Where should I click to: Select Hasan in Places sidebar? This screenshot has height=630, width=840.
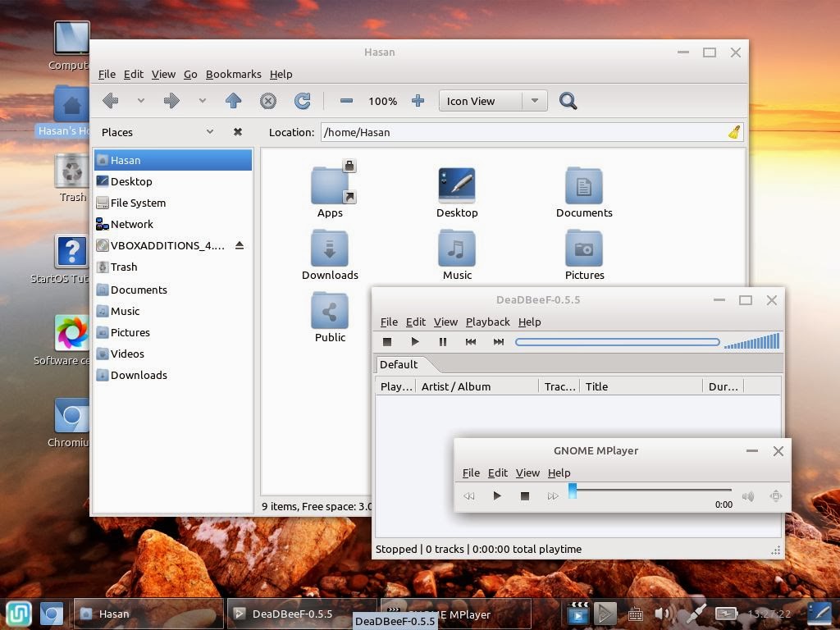(173, 160)
